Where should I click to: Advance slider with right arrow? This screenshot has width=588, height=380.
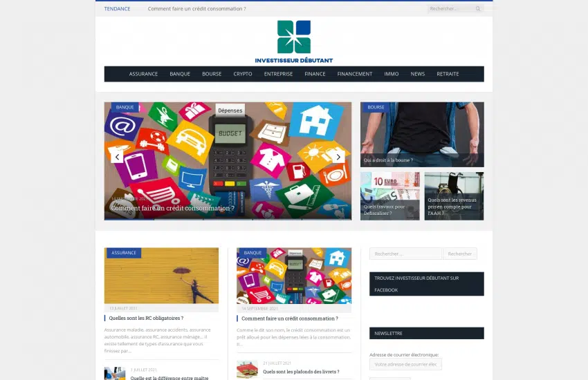tap(338, 157)
